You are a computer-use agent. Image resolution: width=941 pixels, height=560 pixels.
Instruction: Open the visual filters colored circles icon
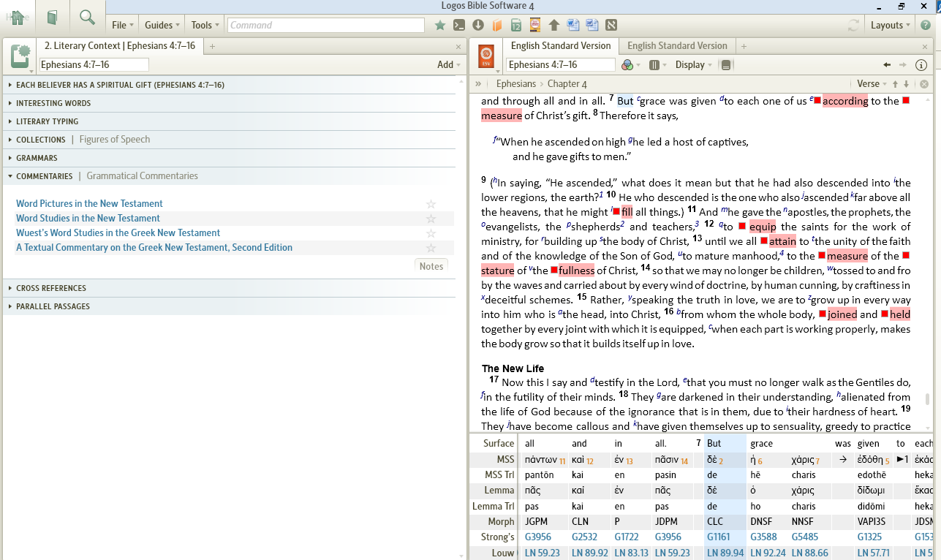[628, 65]
